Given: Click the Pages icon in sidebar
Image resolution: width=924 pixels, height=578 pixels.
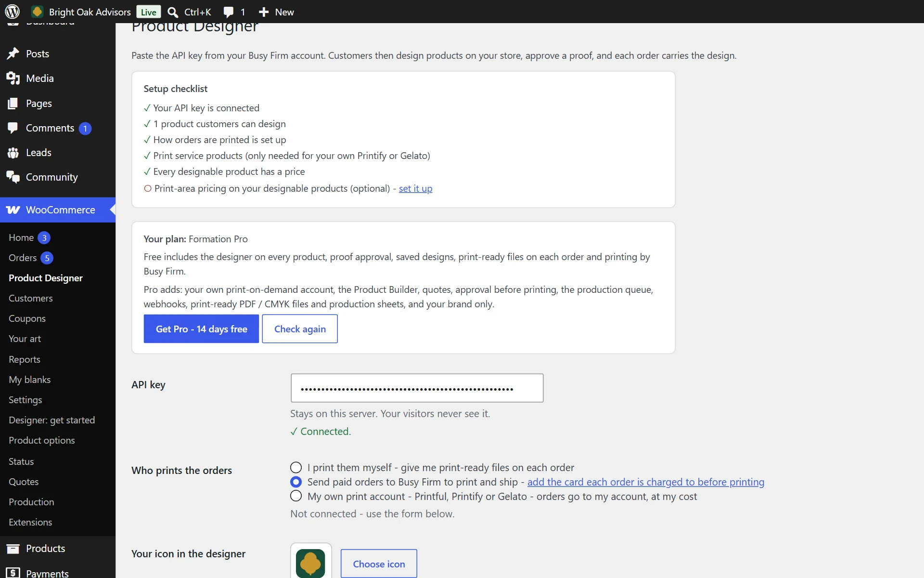Looking at the screenshot, I should tap(13, 103).
